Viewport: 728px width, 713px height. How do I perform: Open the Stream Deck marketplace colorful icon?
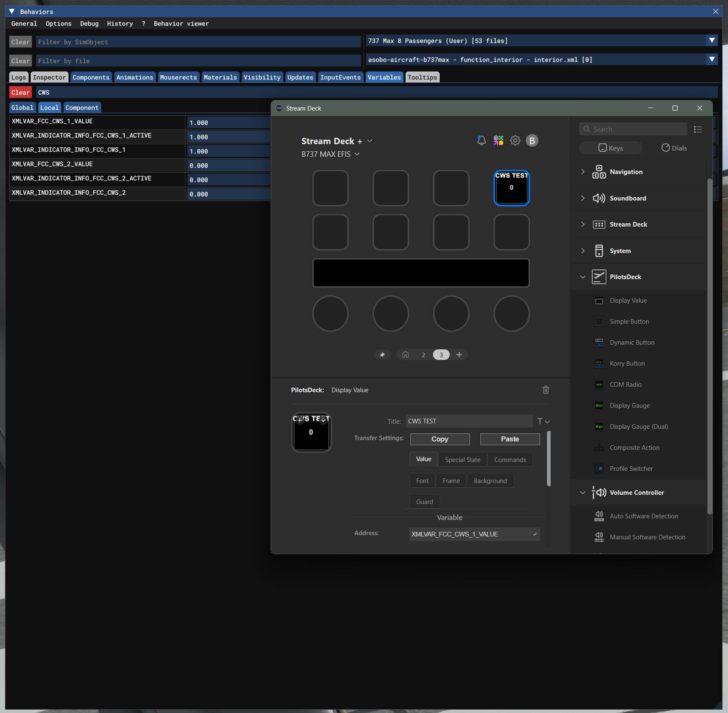[x=499, y=140]
